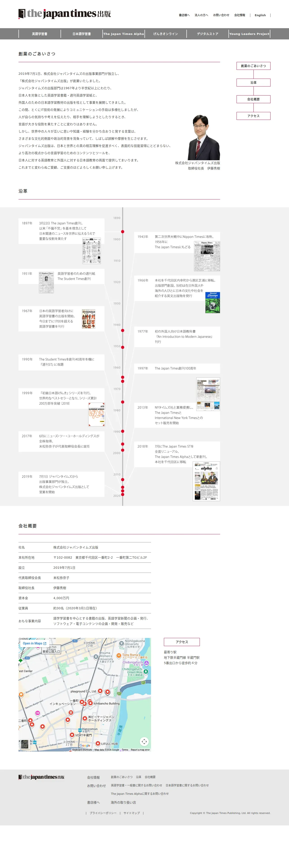
Task: Click timeline 1990 year label
Action: click(117, 432)
